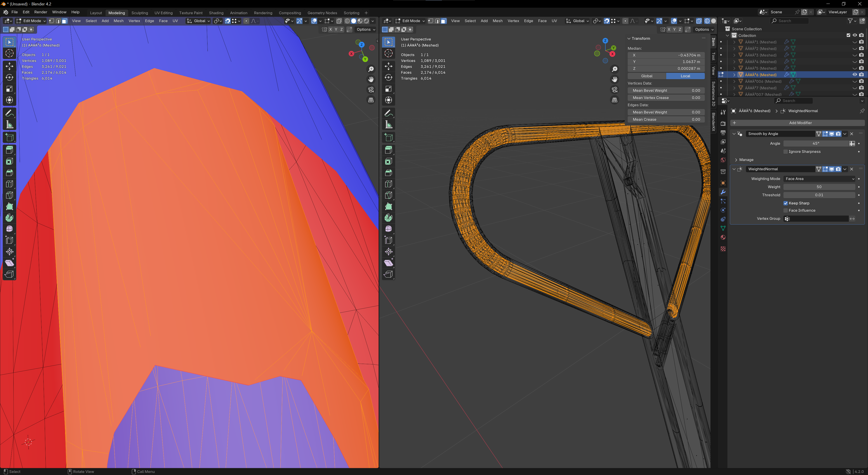The height and width of the screenshot is (475, 868).
Task: Open the Render menu
Action: point(40,12)
